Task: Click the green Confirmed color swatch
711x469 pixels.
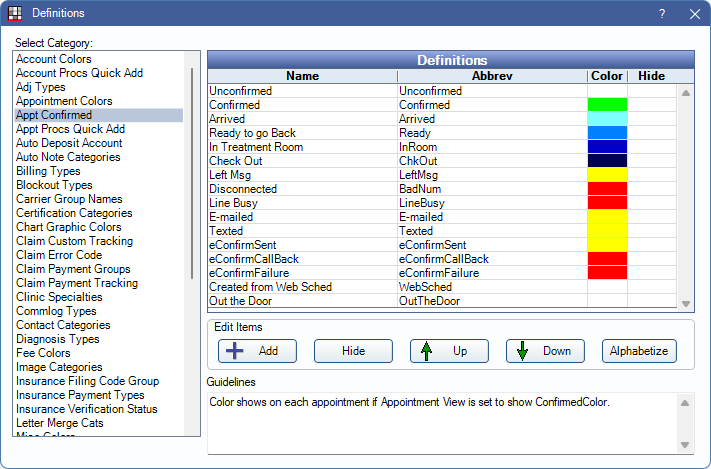Action: tap(607, 104)
